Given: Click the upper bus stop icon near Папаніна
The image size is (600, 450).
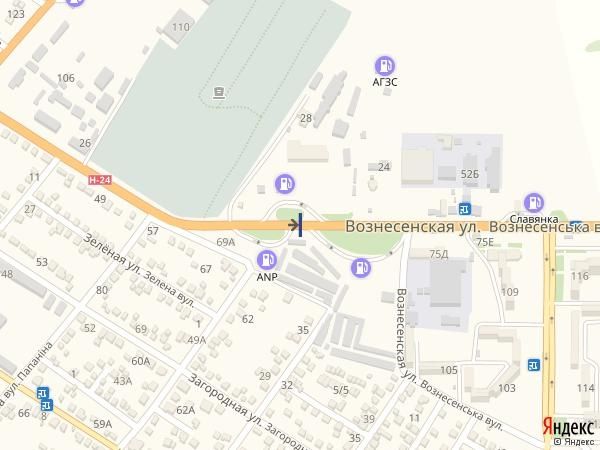Looking at the screenshot, I should pos(43,393).
